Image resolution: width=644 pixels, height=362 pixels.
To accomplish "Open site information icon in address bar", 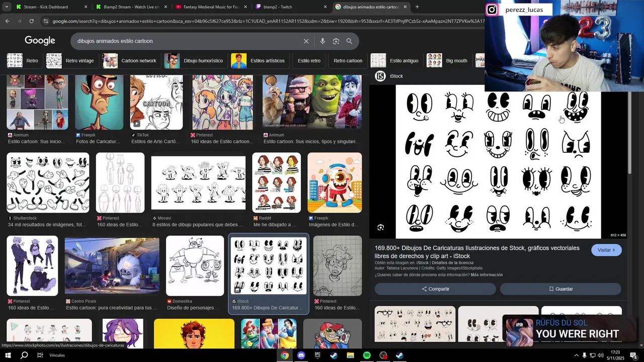I will pyautogui.click(x=46, y=21).
